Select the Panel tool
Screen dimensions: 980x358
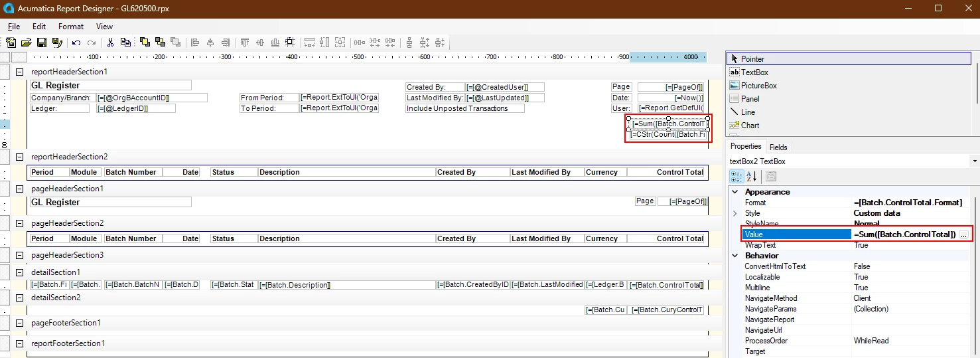(x=849, y=98)
